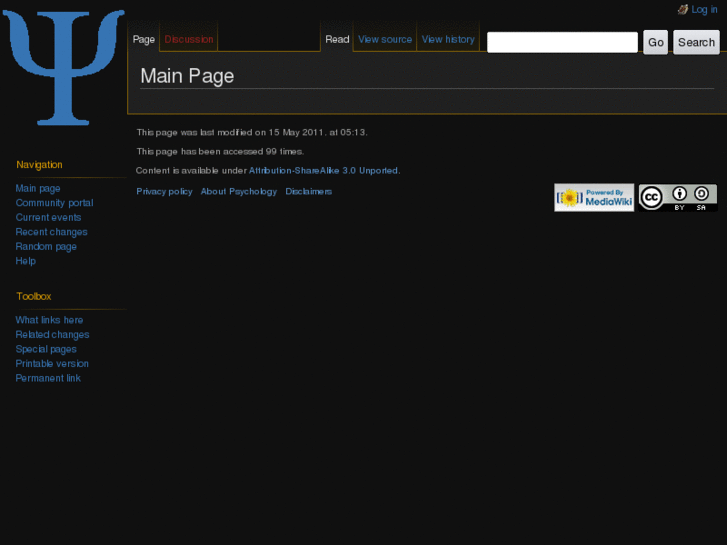
Task: Switch to the Discussion tab
Action: tap(189, 39)
